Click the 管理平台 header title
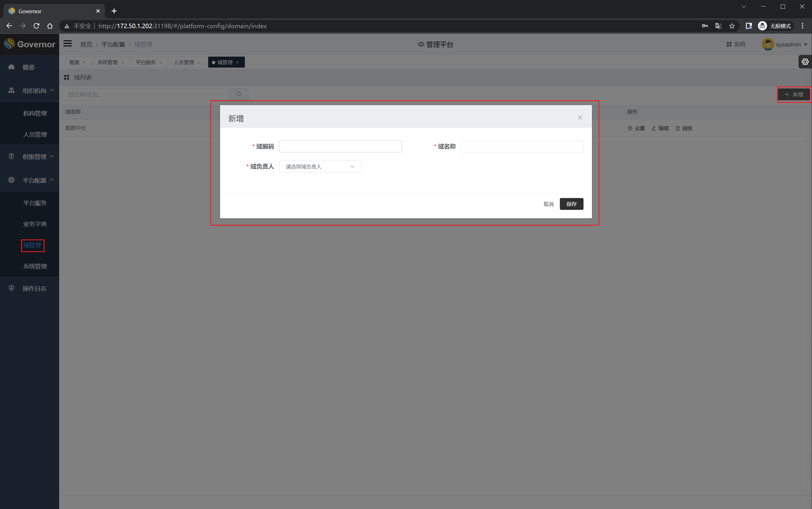 click(436, 45)
